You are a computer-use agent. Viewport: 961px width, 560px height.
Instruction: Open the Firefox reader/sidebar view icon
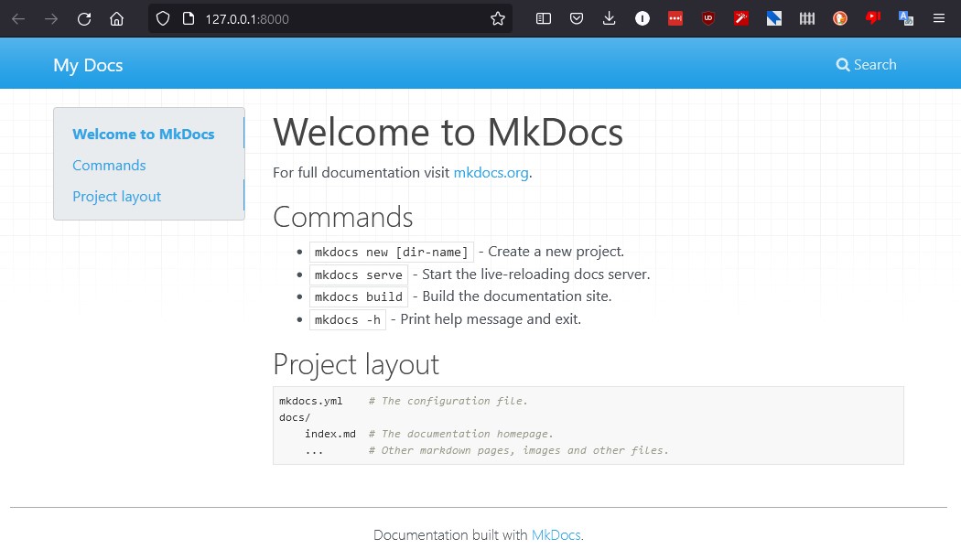[x=544, y=18]
